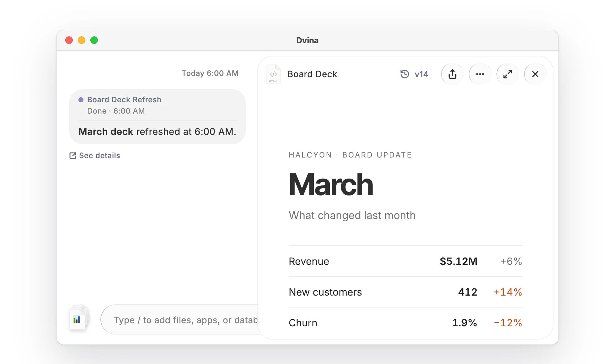
Task: Select the 412 new customers value
Action: (468, 292)
